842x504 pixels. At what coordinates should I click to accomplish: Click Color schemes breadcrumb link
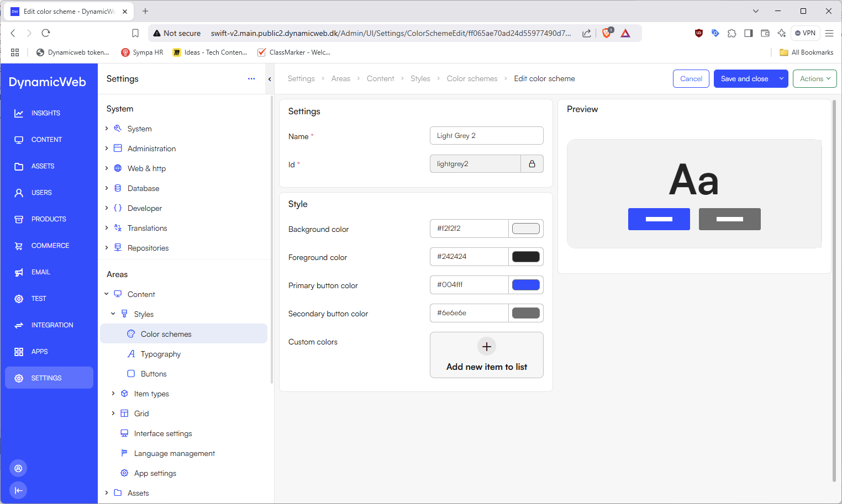pos(472,79)
